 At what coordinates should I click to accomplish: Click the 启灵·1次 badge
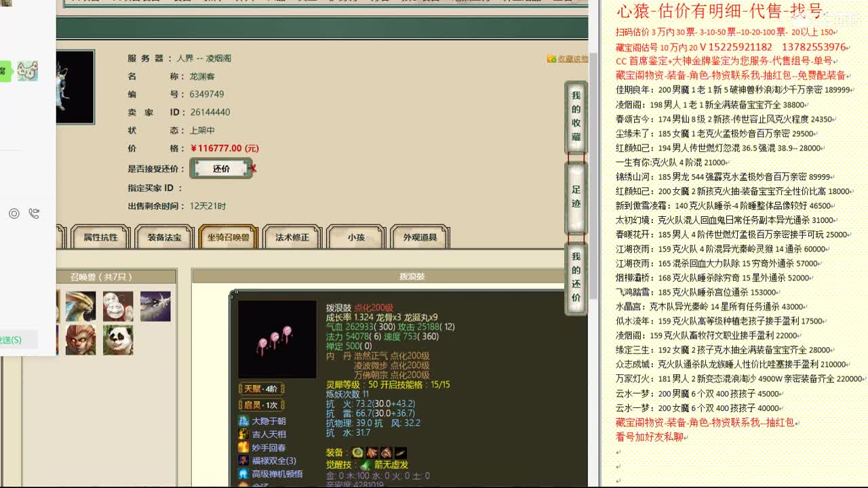point(261,405)
